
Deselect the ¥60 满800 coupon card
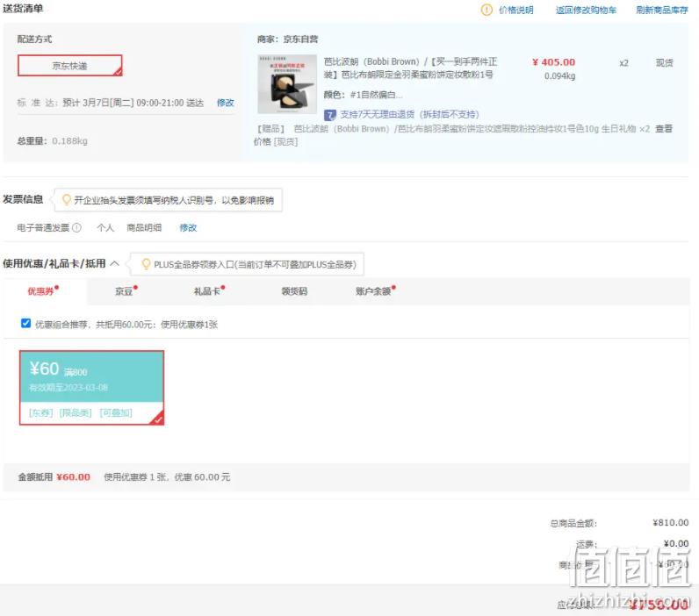[92, 388]
